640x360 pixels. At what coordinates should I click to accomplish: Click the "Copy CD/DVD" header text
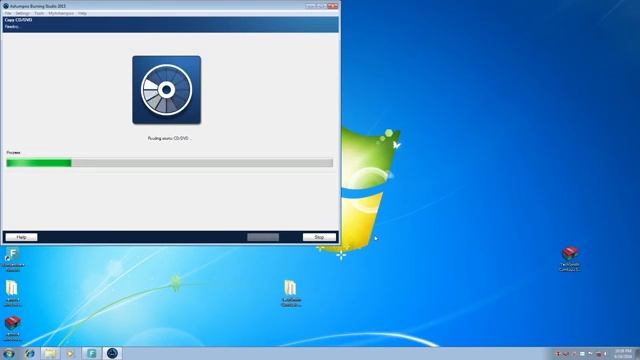18,20
